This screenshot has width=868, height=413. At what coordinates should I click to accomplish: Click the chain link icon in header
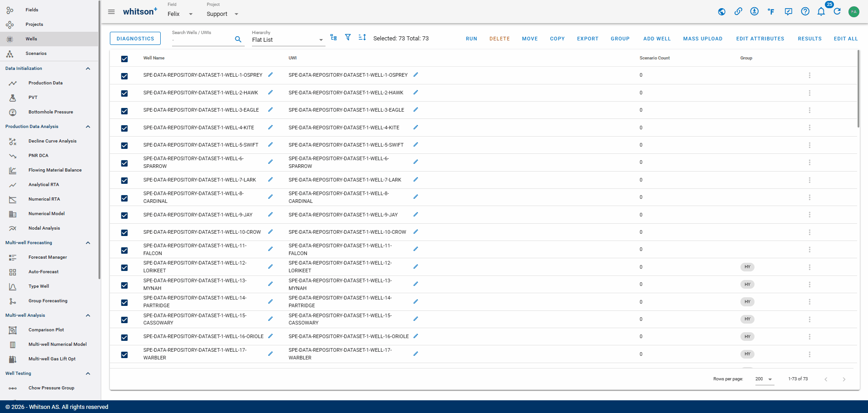tap(738, 11)
